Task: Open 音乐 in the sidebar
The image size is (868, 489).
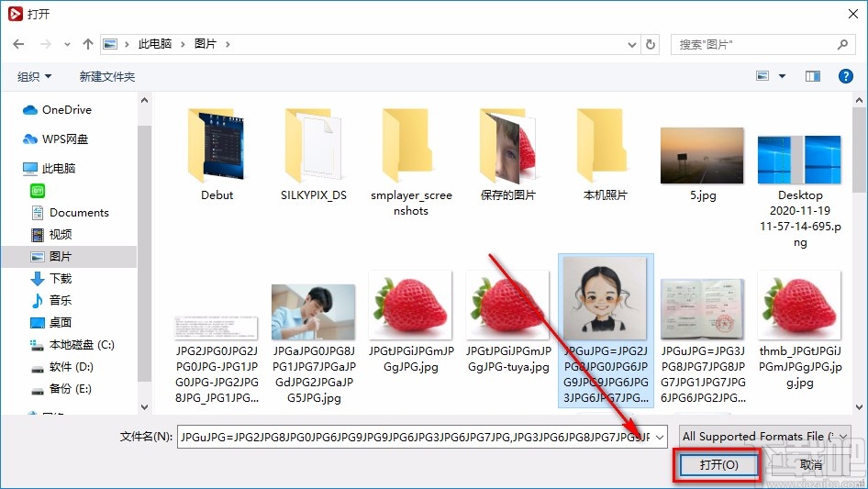Action: pyautogui.click(x=51, y=301)
